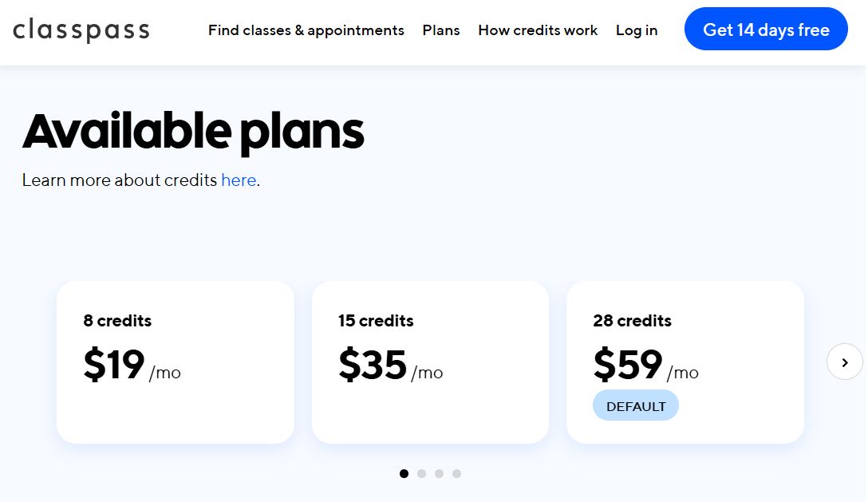Select the Plans menu item
The height and width of the screenshot is (502, 868).
(441, 30)
